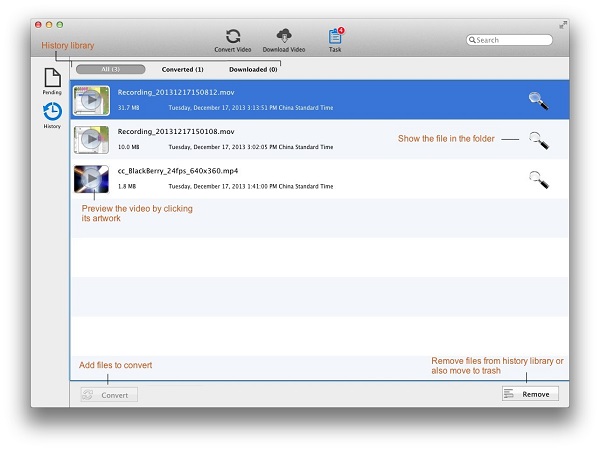Select the file name cc_BlackBerry_24fps_640x360.mp4
The image size is (600, 450).
coord(178,171)
